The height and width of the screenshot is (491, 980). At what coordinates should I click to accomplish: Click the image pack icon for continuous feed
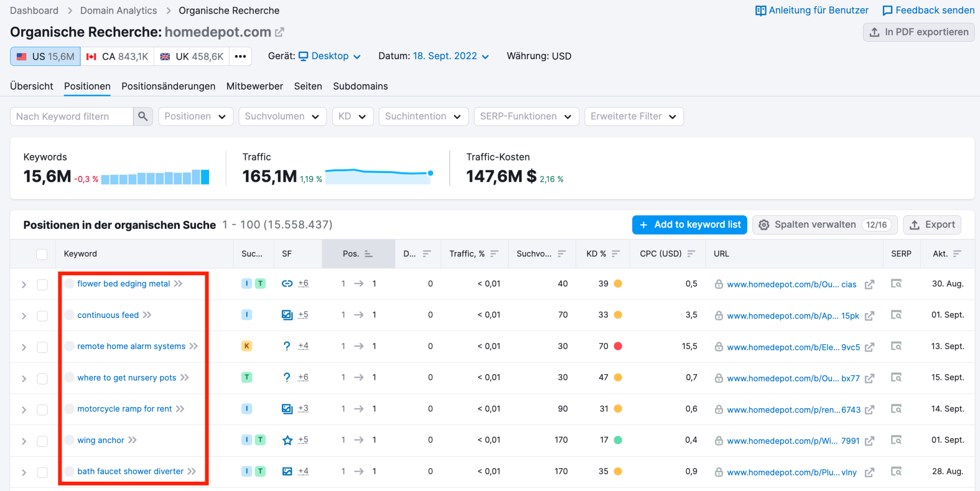pyautogui.click(x=287, y=315)
